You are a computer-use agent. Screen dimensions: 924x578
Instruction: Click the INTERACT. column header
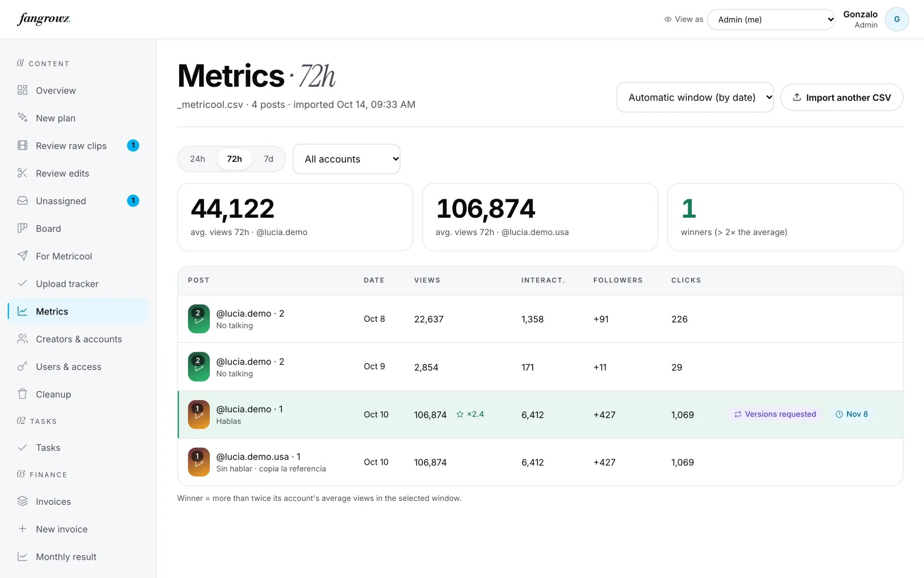pyautogui.click(x=543, y=280)
